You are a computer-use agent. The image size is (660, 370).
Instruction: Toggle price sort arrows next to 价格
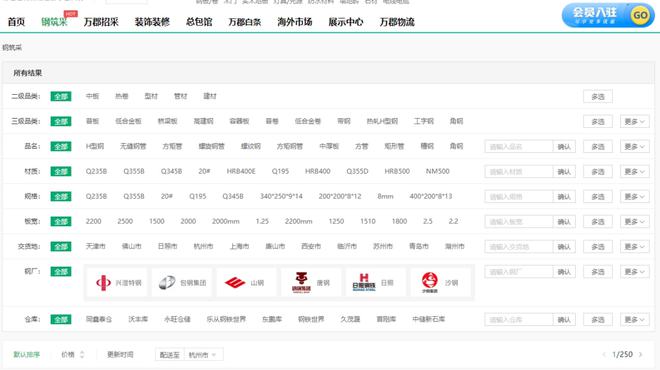click(x=82, y=354)
